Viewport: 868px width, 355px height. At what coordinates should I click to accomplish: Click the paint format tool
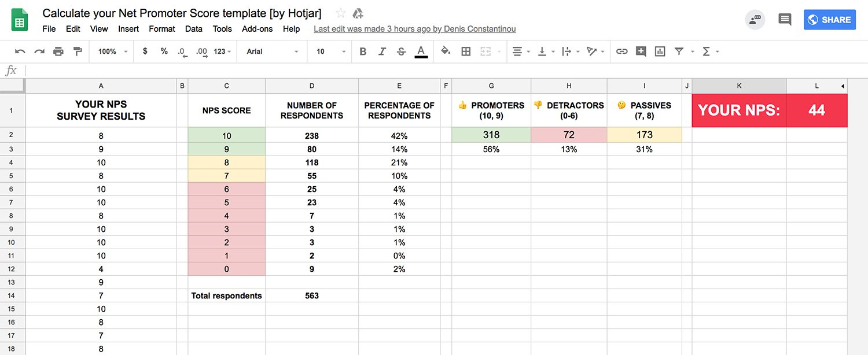(78, 51)
